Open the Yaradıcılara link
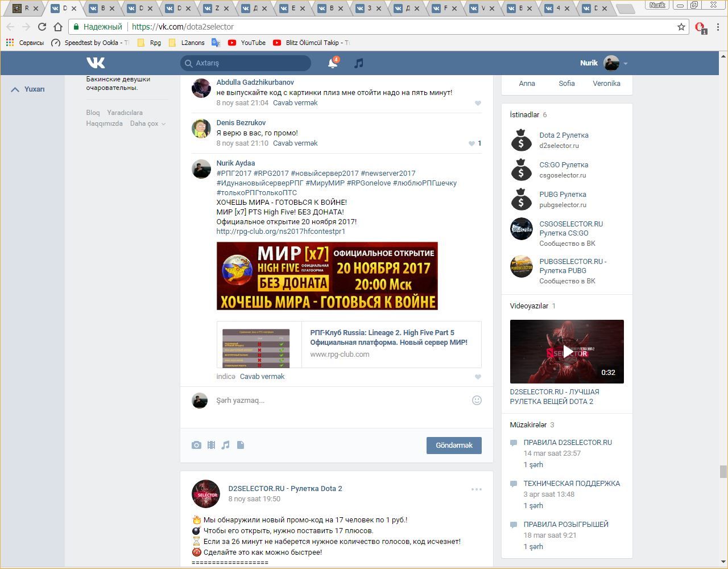 point(125,113)
